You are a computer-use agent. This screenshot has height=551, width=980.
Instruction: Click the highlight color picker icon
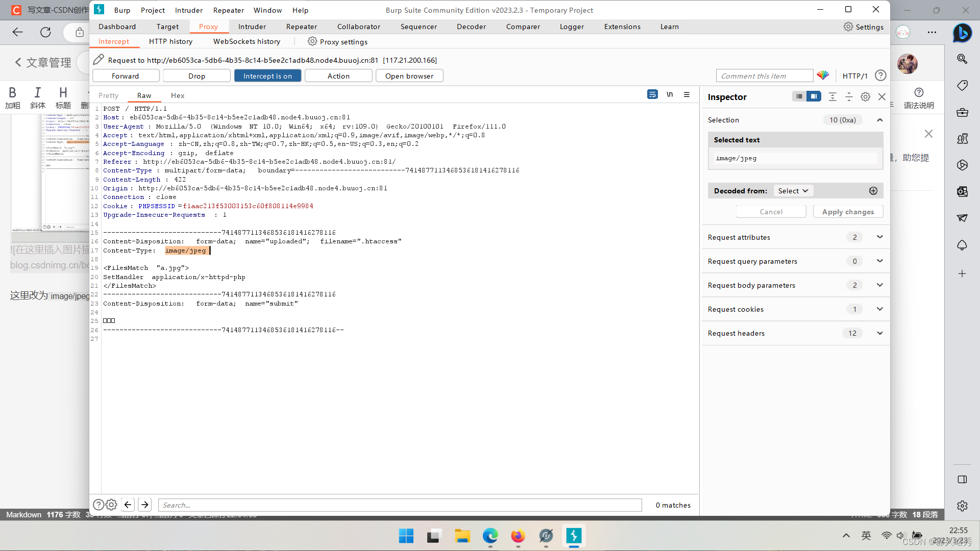pyautogui.click(x=823, y=76)
